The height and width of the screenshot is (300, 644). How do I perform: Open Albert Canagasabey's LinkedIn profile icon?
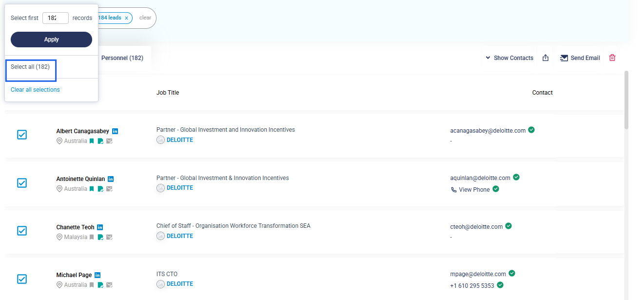coord(115,131)
